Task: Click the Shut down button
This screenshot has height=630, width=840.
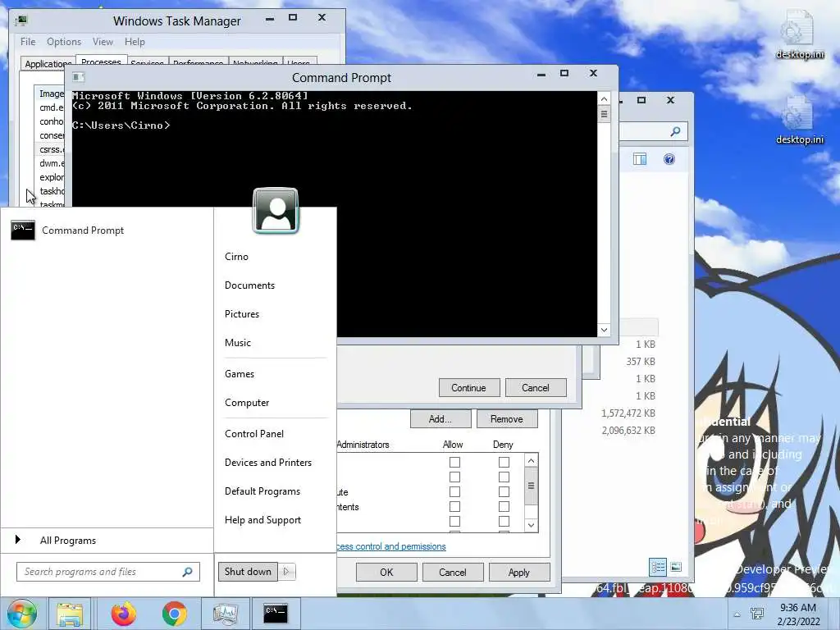Action: [248, 572]
